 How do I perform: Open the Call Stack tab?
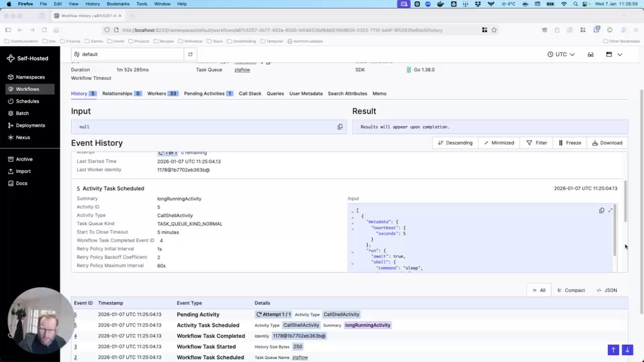(x=250, y=94)
